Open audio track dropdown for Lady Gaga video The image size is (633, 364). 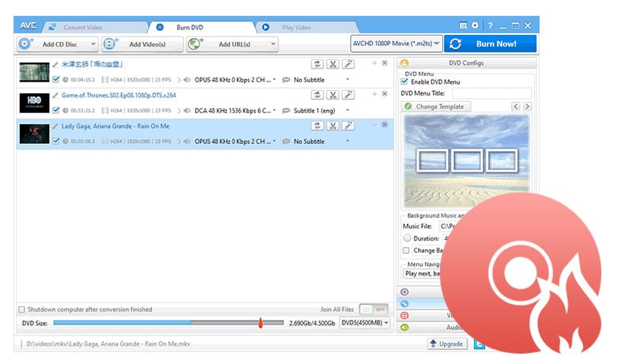click(274, 141)
